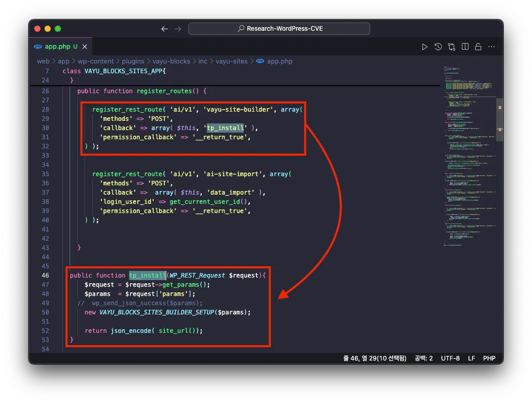The width and height of the screenshot is (532, 402).
Task: Open the file timeline history icon
Action: tap(438, 47)
